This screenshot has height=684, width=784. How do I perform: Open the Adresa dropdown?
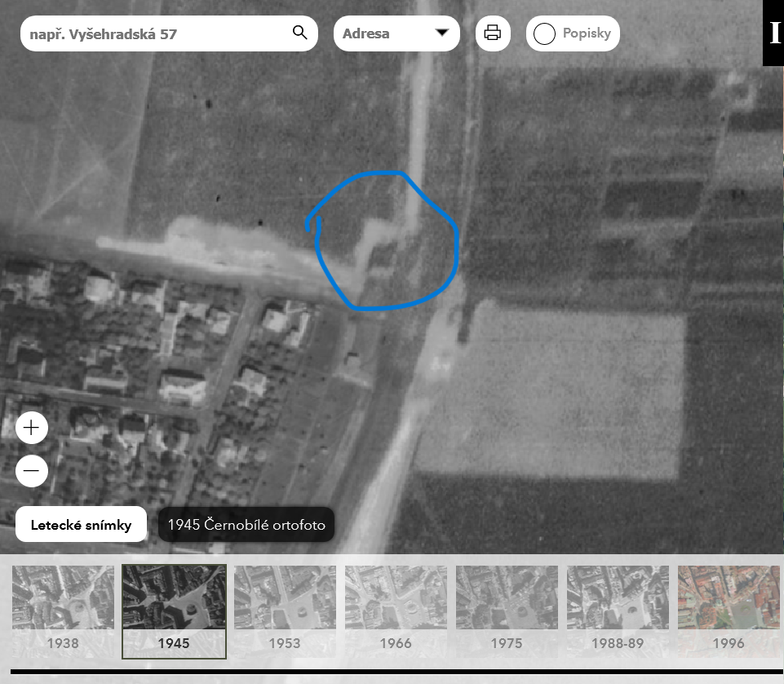click(x=396, y=33)
